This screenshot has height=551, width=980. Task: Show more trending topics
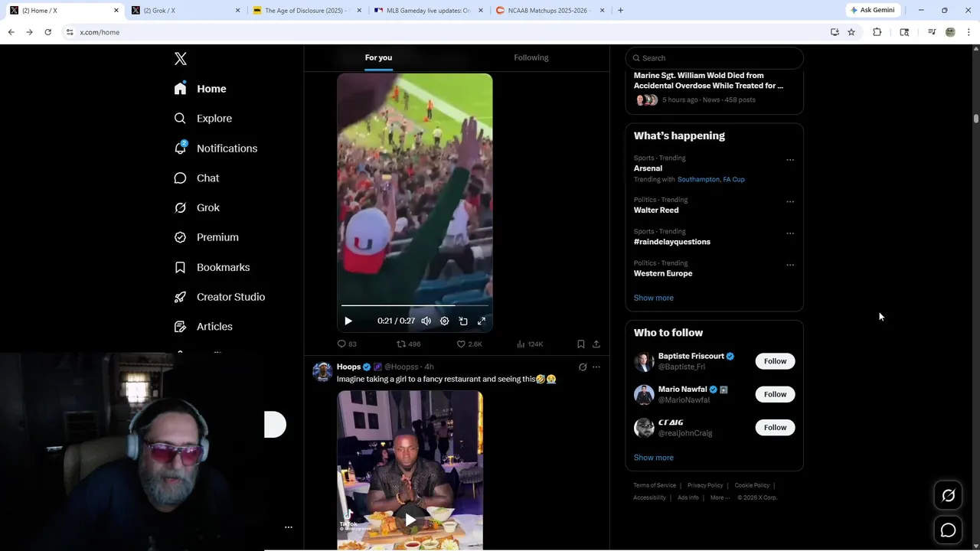654,298
